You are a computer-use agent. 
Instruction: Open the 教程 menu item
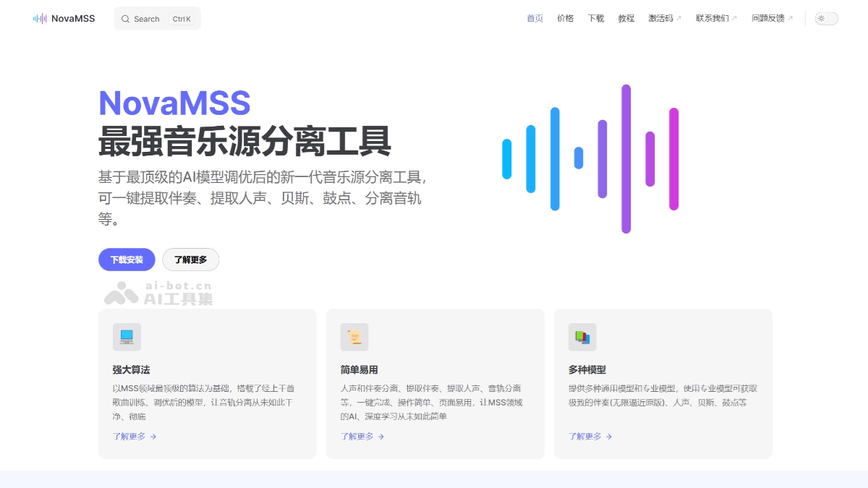coord(626,18)
